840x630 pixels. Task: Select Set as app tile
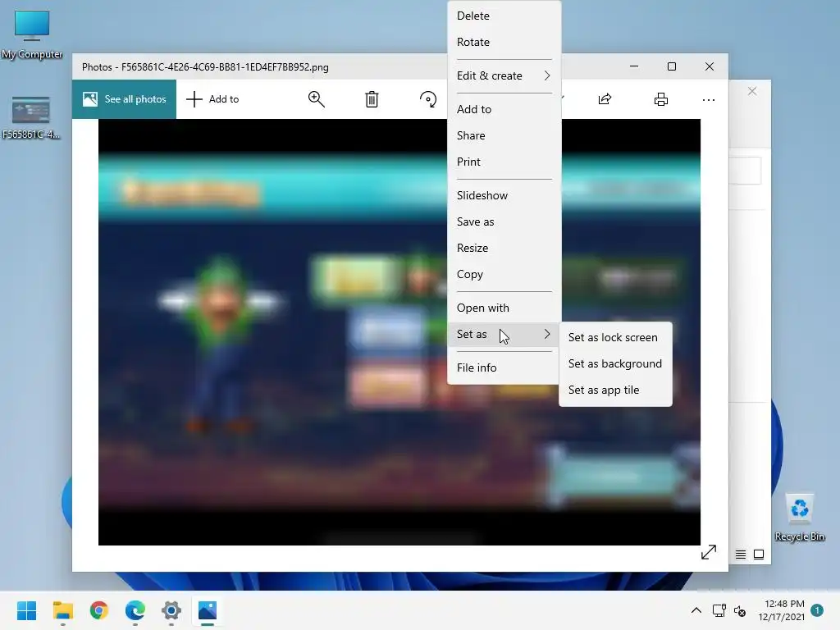point(615,390)
